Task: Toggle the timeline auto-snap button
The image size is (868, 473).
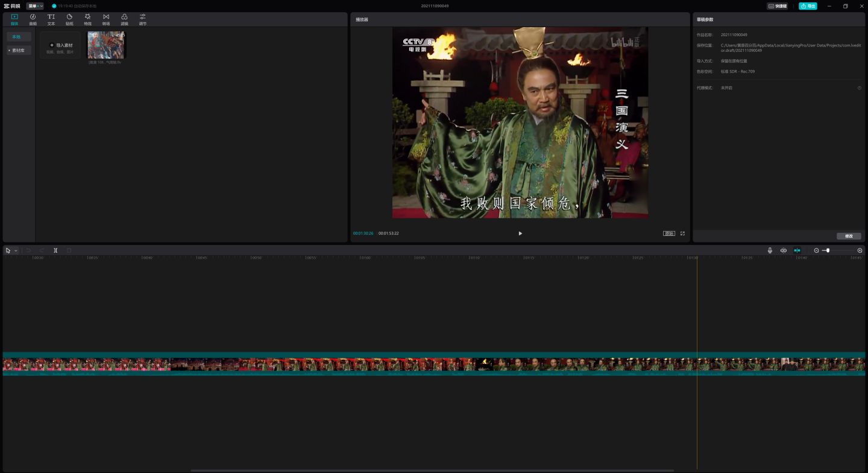Action: (x=797, y=250)
